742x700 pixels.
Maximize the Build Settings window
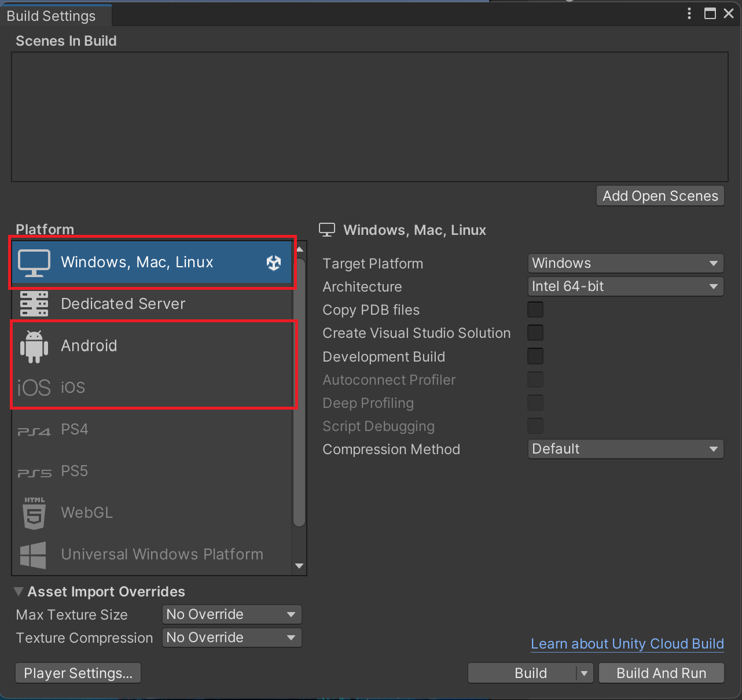click(710, 13)
